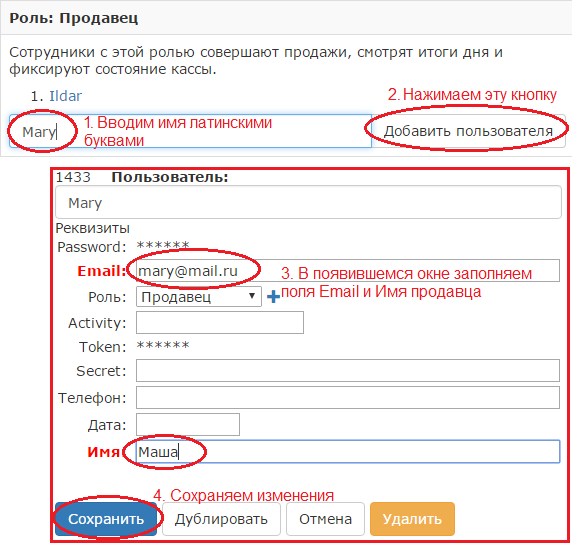Click the Дата input field
Viewport: 572px width, 546px height.
188,425
